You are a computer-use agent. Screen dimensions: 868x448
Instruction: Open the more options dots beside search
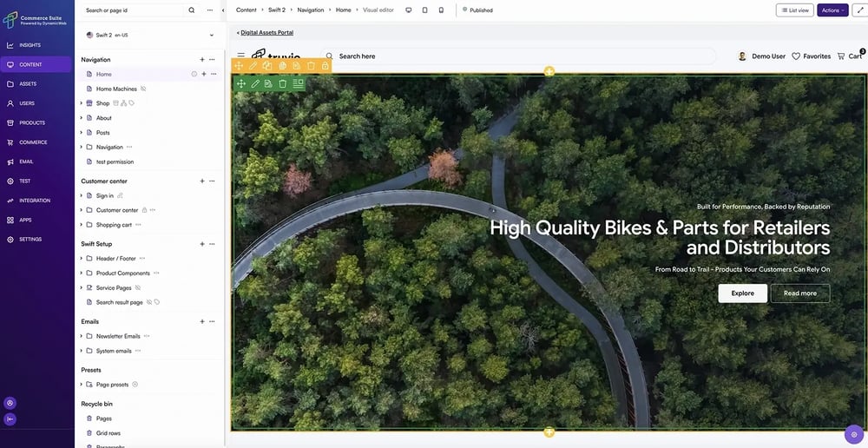(210, 10)
